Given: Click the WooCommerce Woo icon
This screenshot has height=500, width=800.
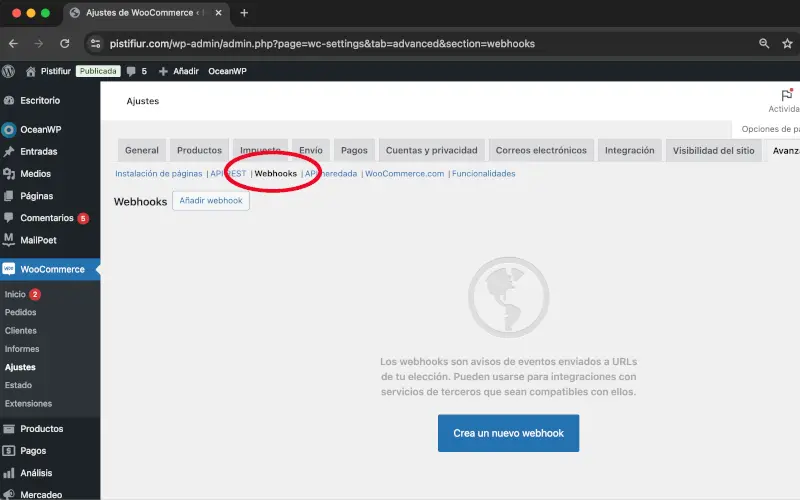Looking at the screenshot, I should point(9,269).
